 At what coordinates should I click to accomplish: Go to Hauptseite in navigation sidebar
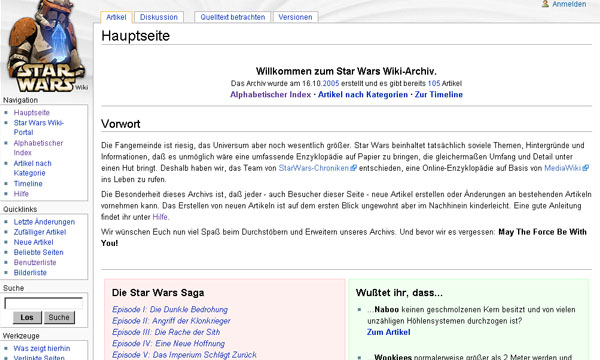click(32, 112)
